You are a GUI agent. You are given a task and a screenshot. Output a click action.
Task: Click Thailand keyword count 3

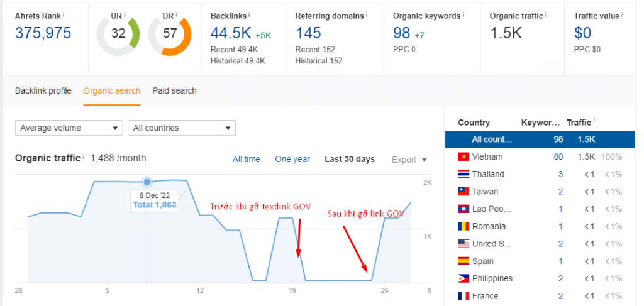click(560, 174)
